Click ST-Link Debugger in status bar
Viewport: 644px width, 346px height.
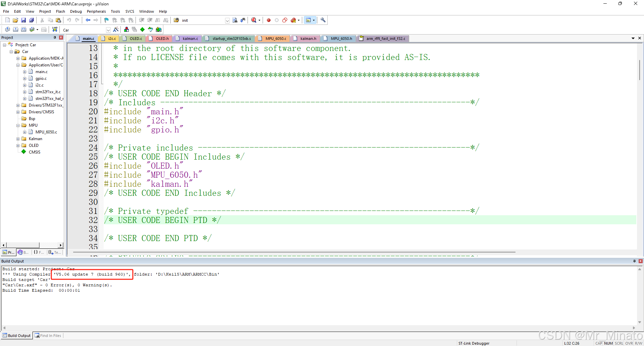coord(474,343)
